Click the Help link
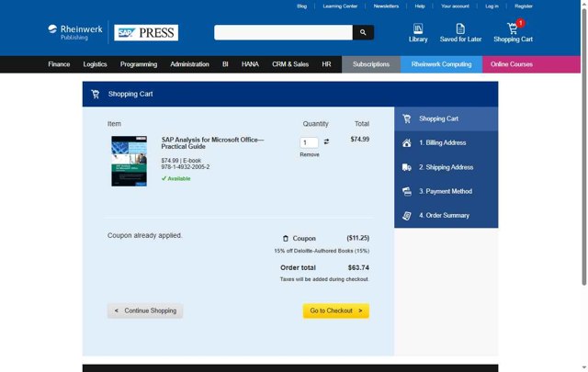588x372 pixels. tap(420, 6)
